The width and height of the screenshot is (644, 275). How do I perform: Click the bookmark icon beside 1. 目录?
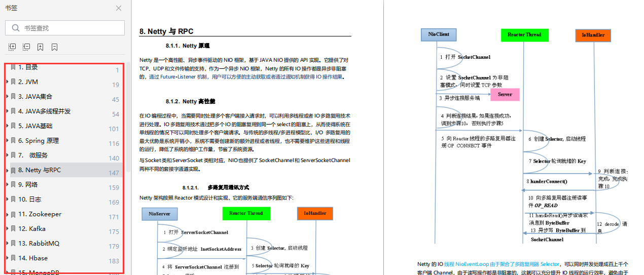(13, 67)
